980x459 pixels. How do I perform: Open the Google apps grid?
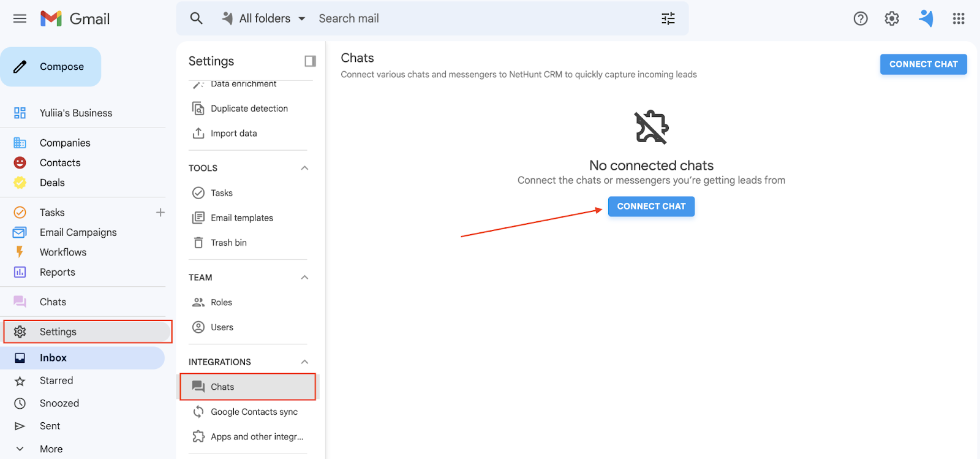point(959,18)
